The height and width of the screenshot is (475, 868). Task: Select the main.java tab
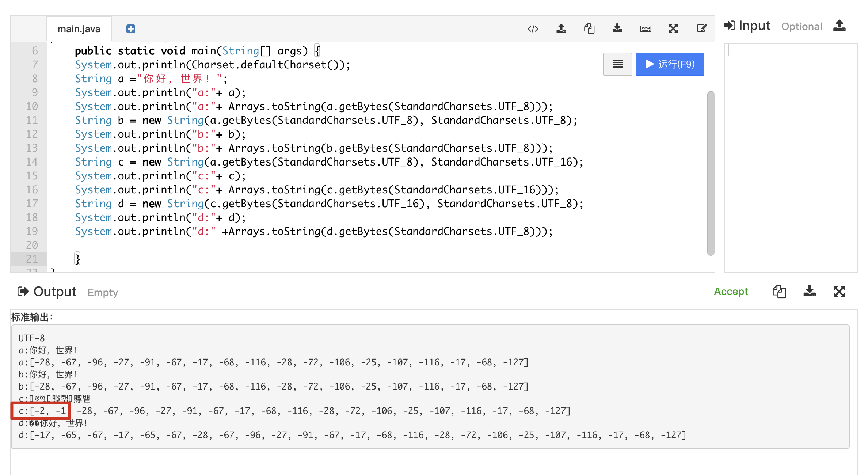pos(79,29)
